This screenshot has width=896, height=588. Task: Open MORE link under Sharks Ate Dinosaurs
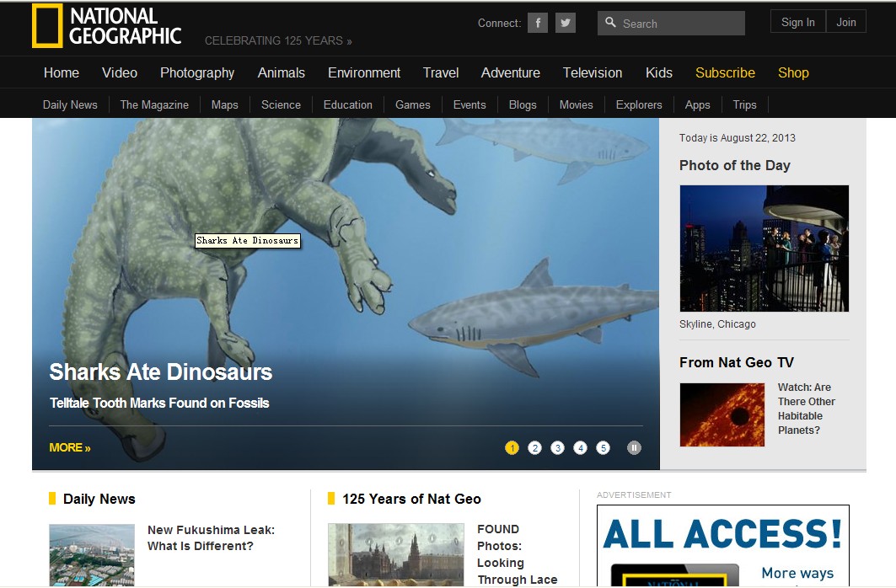tap(70, 447)
